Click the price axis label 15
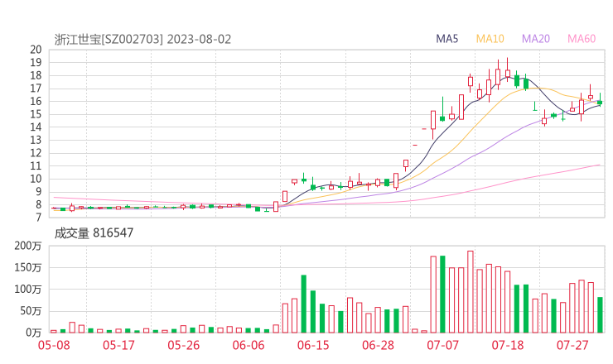This screenshot has width=613, height=364. click(x=36, y=114)
